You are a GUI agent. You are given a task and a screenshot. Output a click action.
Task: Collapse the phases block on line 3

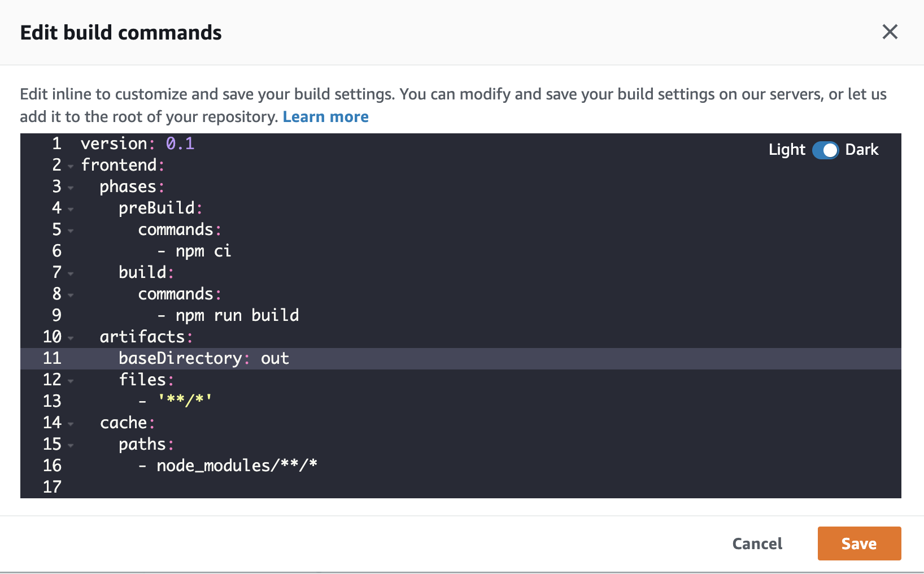pyautogui.click(x=71, y=188)
